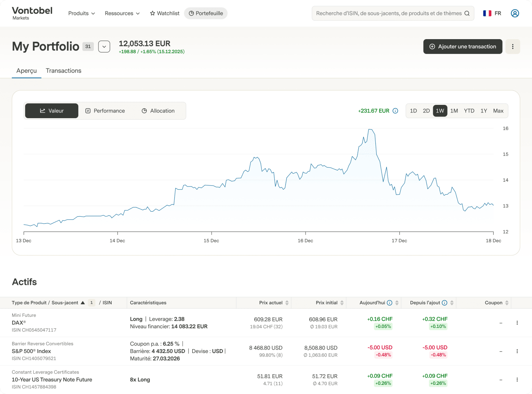Show info icon for Aujourd'hui column
The image size is (532, 394).
tap(389, 303)
